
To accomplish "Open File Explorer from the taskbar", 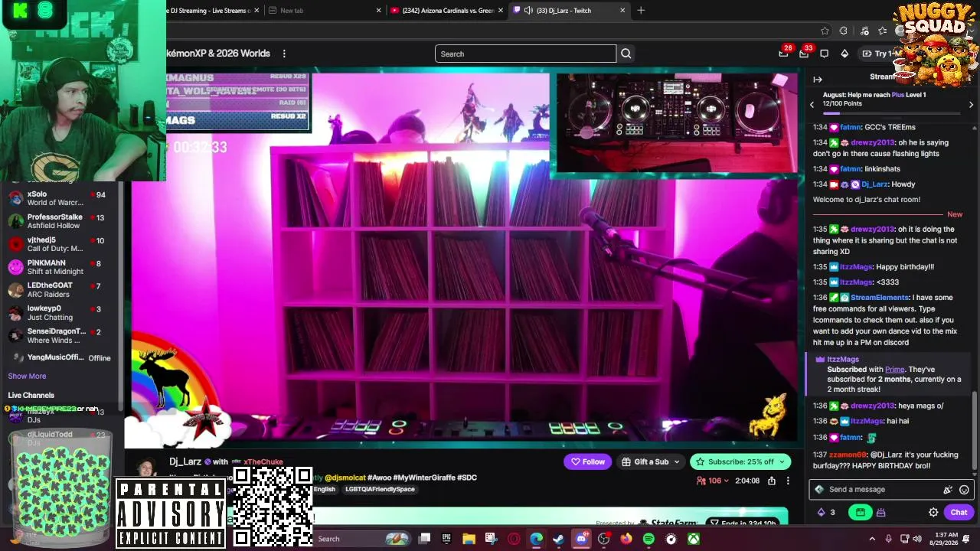I will [469, 539].
